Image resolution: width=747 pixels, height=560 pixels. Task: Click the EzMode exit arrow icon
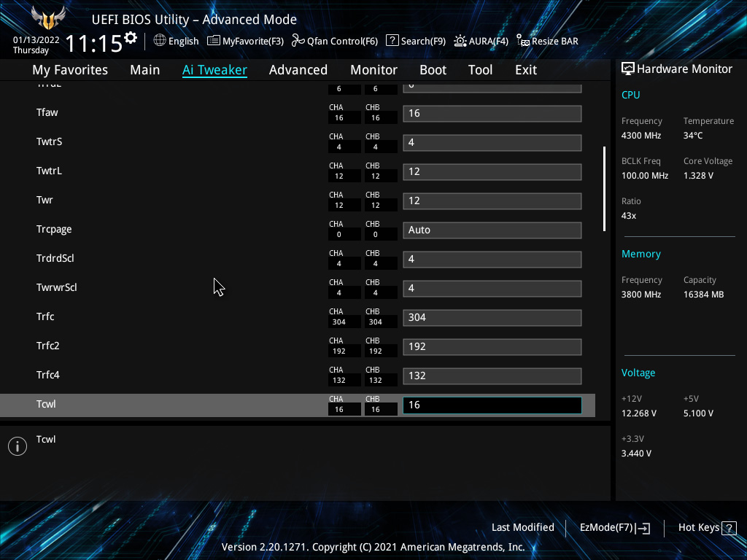(643, 528)
